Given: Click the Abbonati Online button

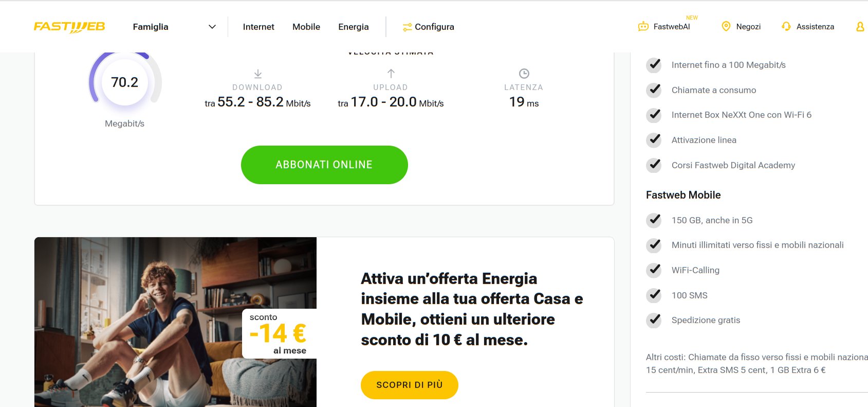Looking at the screenshot, I should pyautogui.click(x=324, y=165).
